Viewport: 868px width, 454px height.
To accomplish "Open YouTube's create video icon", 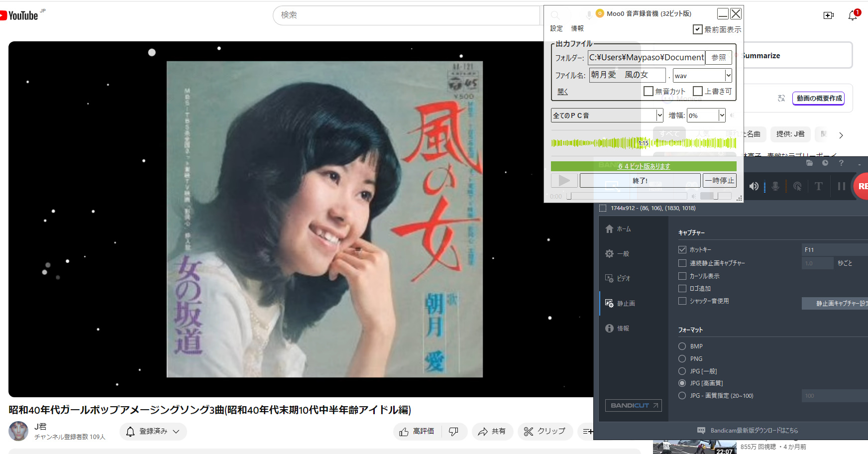I will [829, 15].
